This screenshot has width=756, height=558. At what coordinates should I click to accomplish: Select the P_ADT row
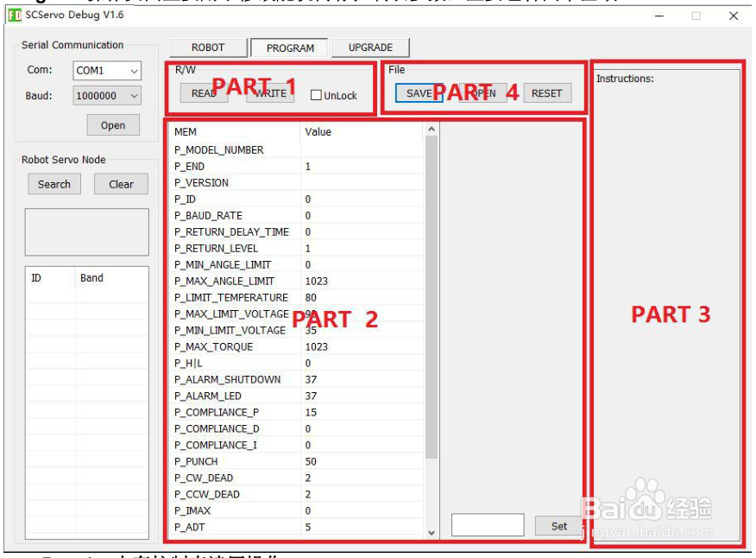298,528
